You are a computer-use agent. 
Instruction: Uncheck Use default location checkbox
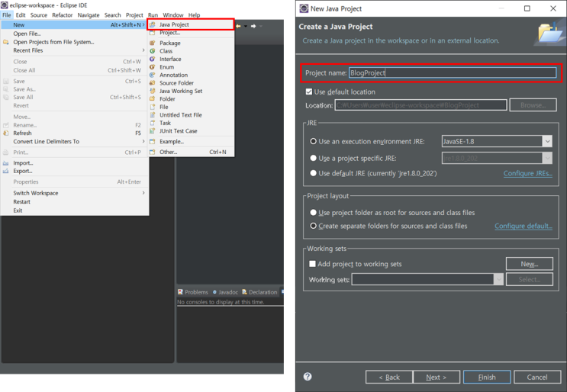coord(309,92)
